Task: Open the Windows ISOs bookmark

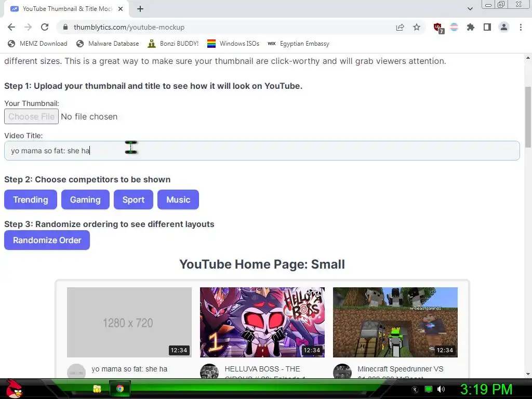Action: click(233, 44)
